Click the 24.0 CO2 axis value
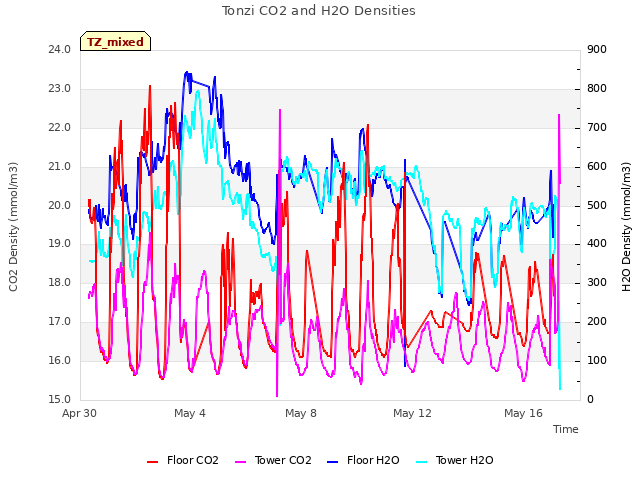This screenshot has width=640, height=480. [60, 50]
